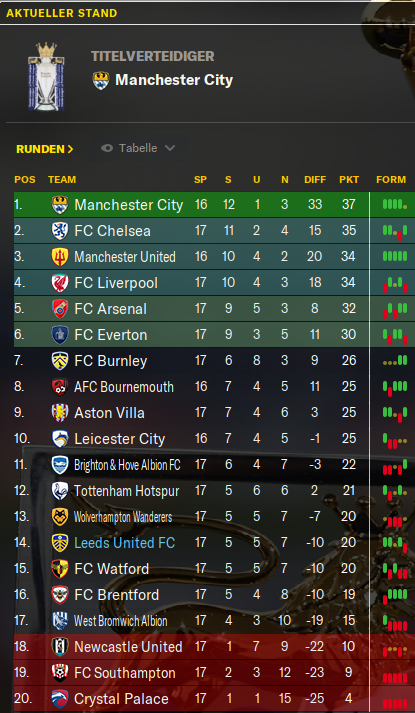Open the Tabelle view dropdown
Image resolution: width=415 pixels, height=713 pixels.
tap(138, 148)
